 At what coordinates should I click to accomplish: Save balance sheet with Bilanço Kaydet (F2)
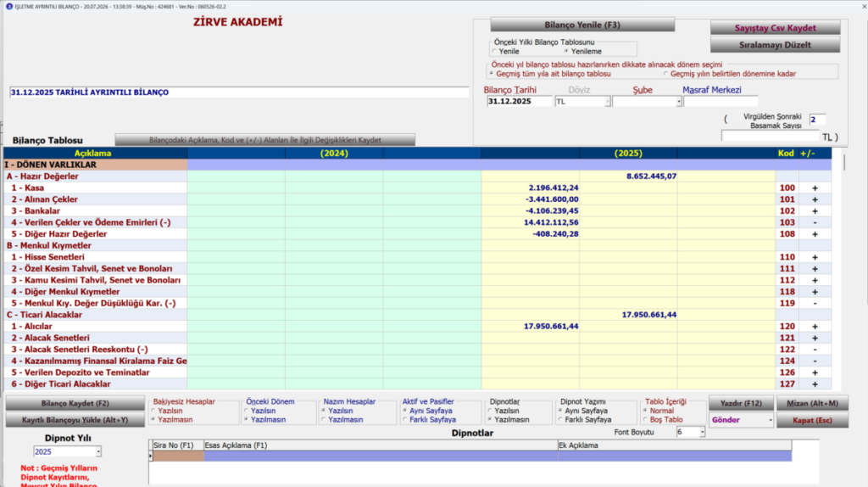tap(75, 403)
